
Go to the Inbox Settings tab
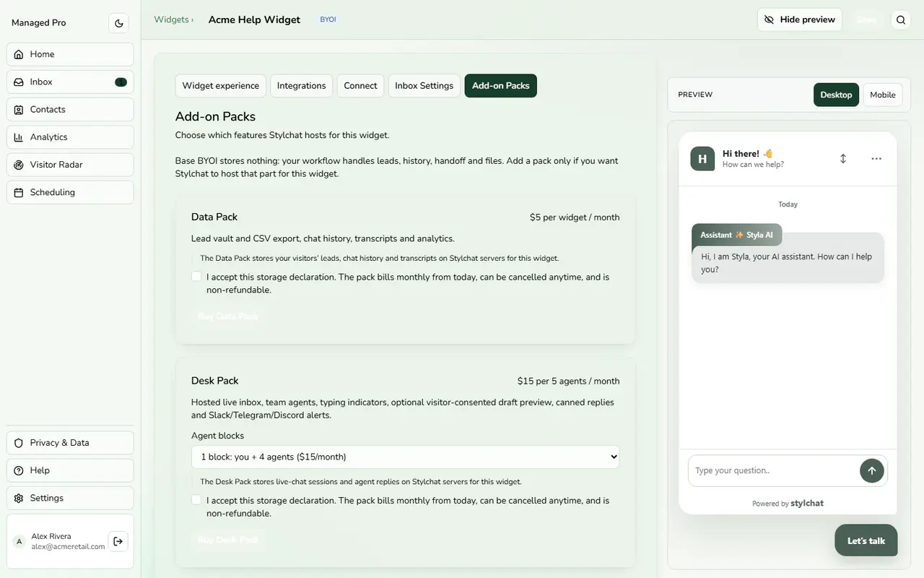click(x=424, y=85)
